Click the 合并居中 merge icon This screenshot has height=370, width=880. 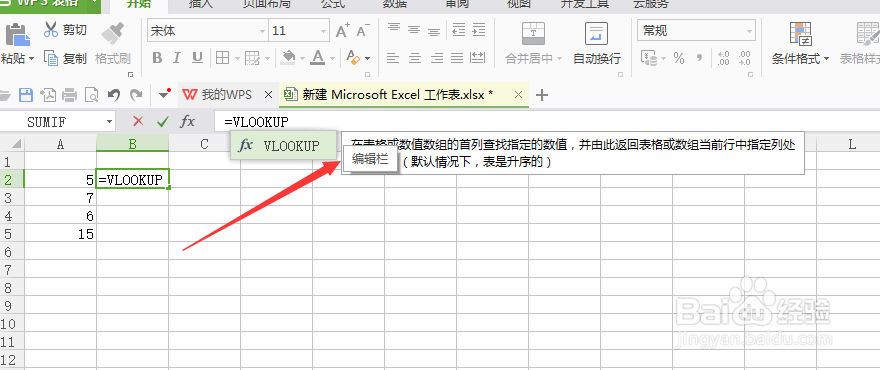pyautogui.click(x=533, y=34)
